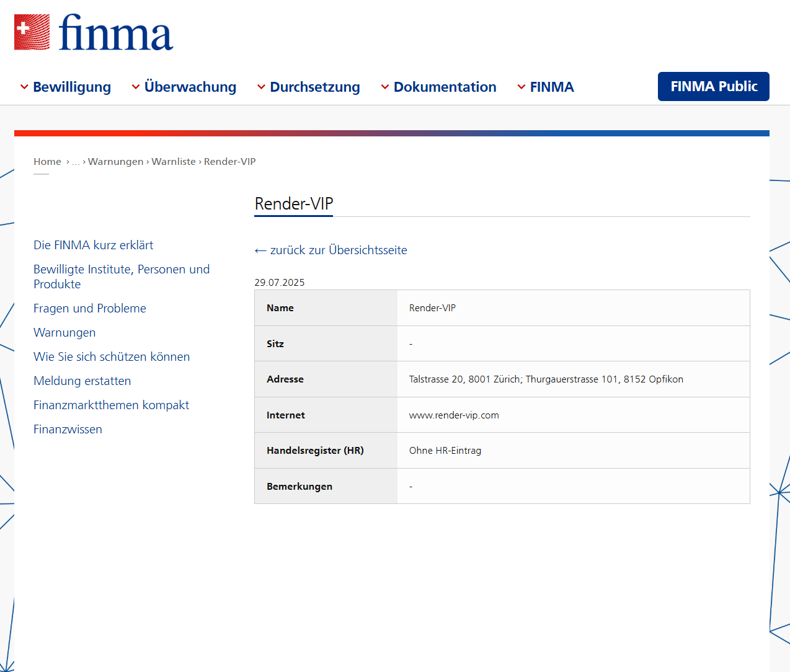
Task: Open Finanzmarktthemen kompakt link
Action: click(x=112, y=405)
